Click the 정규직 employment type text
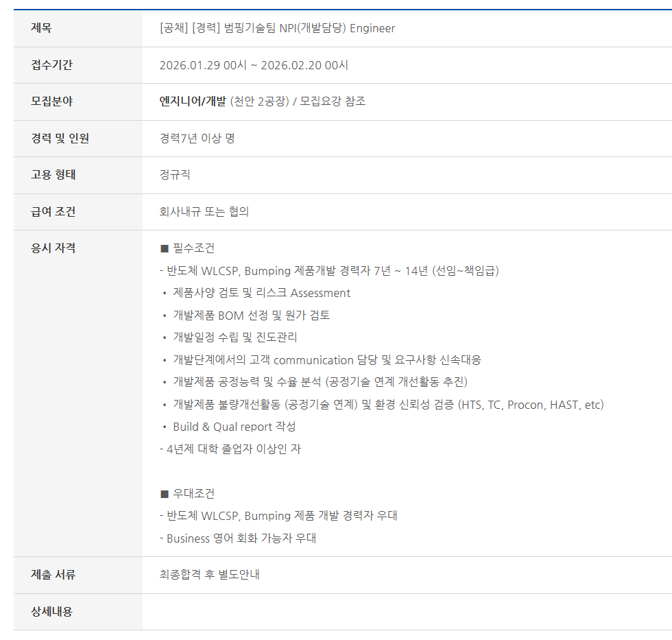This screenshot has width=672, height=640. coord(175,175)
